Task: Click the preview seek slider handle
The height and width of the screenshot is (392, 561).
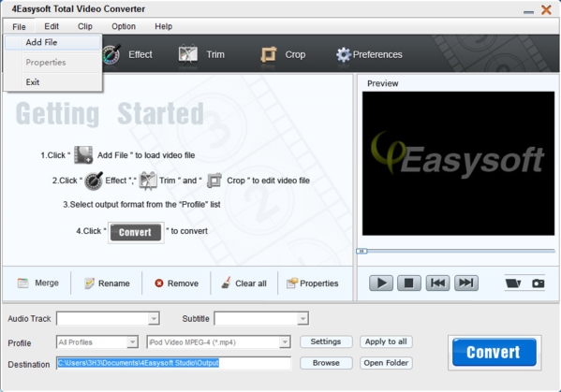Action: coord(362,252)
